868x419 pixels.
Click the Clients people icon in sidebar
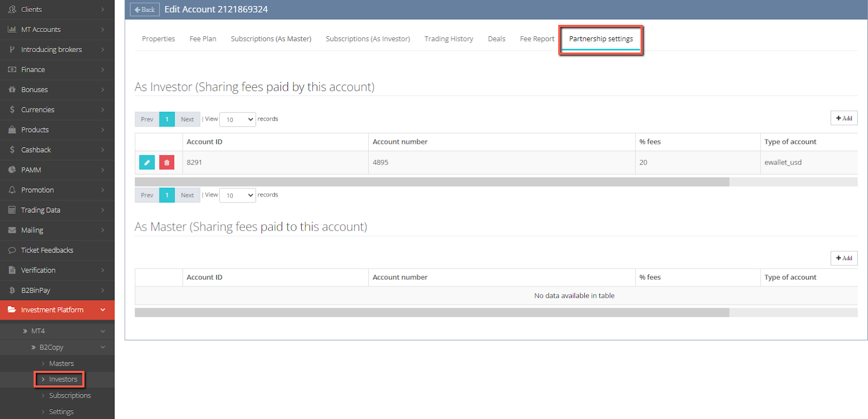click(12, 9)
